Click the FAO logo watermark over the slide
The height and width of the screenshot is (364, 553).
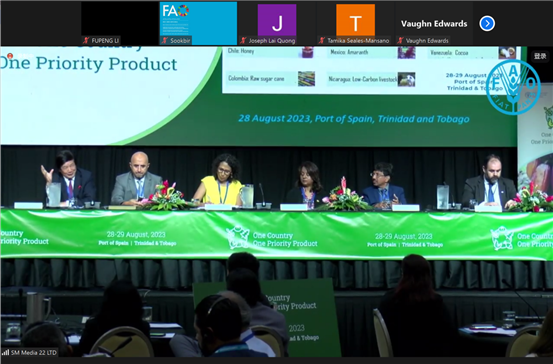point(513,87)
